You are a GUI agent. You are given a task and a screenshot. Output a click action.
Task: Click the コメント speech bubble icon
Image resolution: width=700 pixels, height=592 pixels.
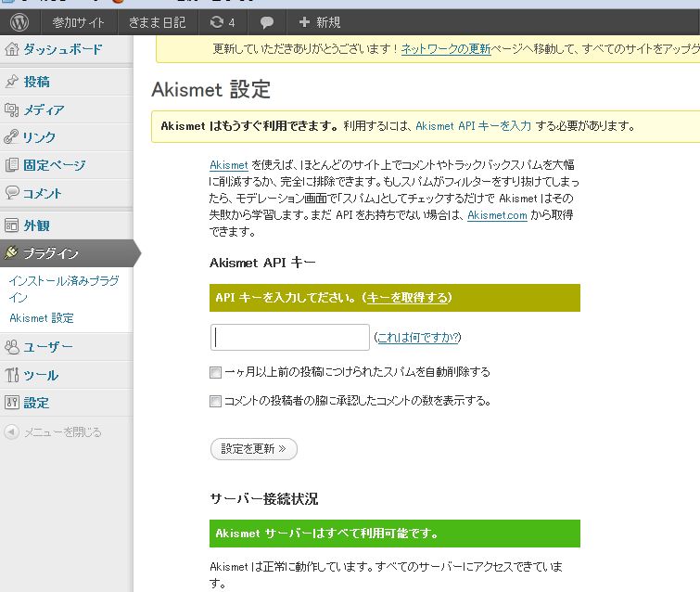click(x=12, y=193)
